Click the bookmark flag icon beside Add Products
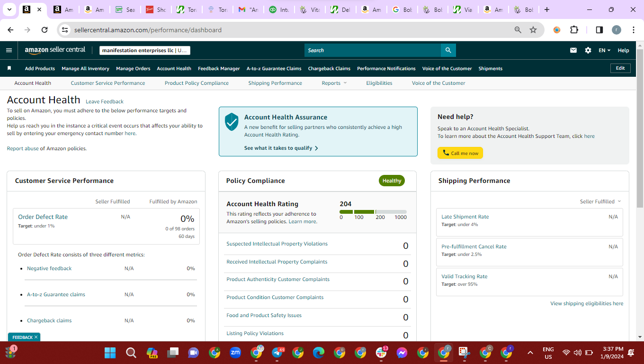Image resolution: width=644 pixels, height=364 pixels. pos(9,68)
